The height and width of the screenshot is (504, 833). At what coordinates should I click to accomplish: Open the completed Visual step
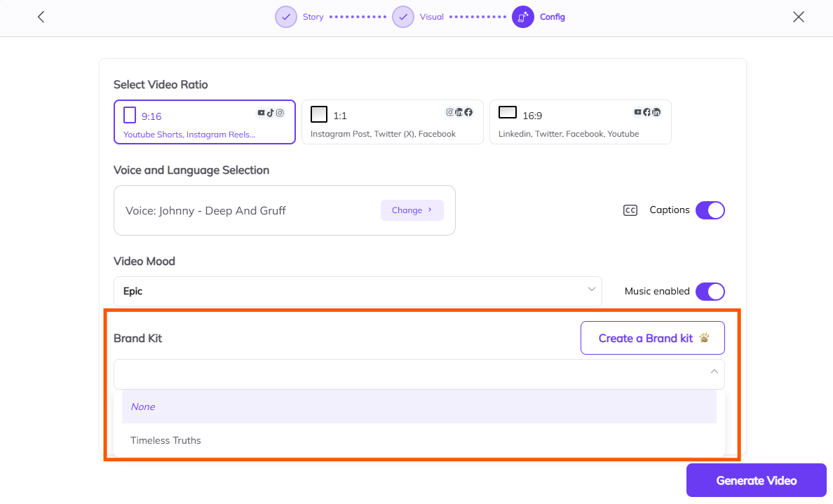pyautogui.click(x=403, y=17)
